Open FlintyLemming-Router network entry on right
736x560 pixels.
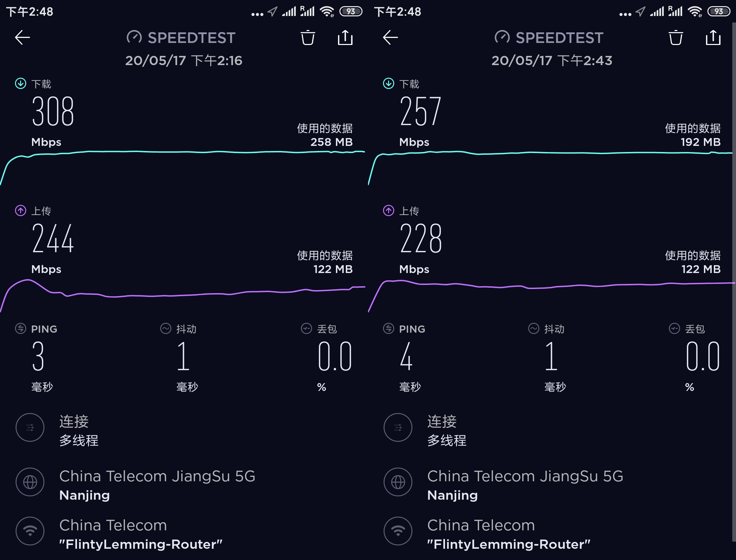pyautogui.click(x=508, y=544)
